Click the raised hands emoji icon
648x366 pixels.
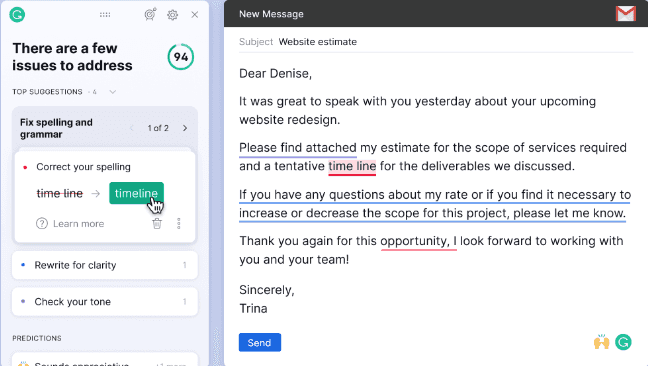pos(601,342)
